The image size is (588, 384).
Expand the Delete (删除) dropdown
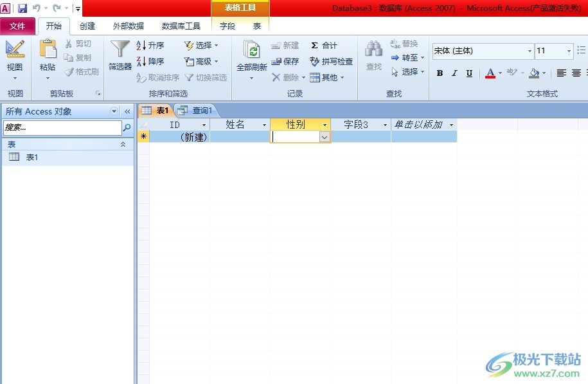304,78
